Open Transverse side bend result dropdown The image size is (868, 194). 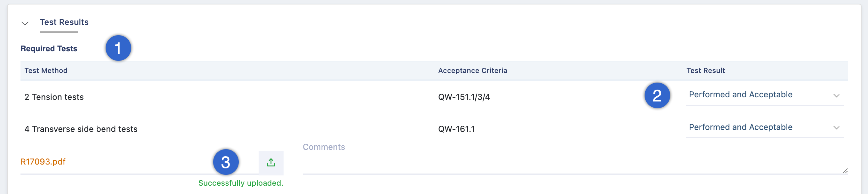(x=765, y=127)
